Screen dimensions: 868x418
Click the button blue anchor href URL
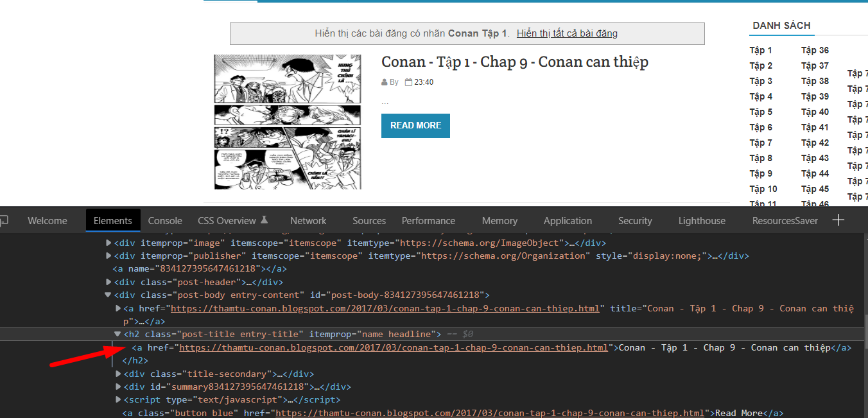click(x=490, y=413)
